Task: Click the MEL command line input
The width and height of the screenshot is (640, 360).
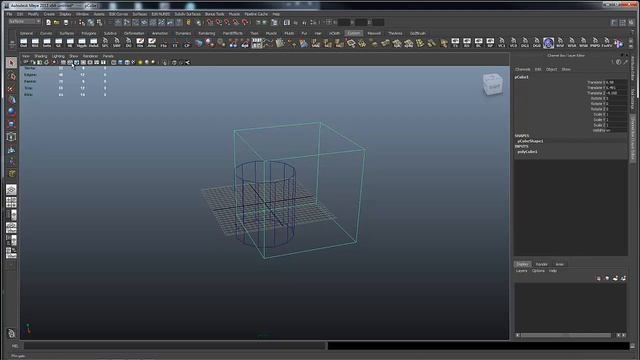Action: 175,346
